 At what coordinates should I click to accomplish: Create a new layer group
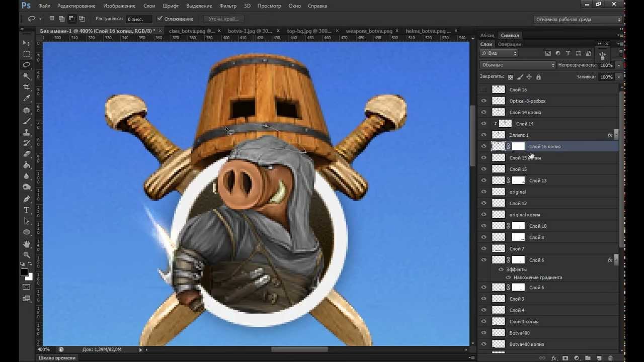pos(588,358)
